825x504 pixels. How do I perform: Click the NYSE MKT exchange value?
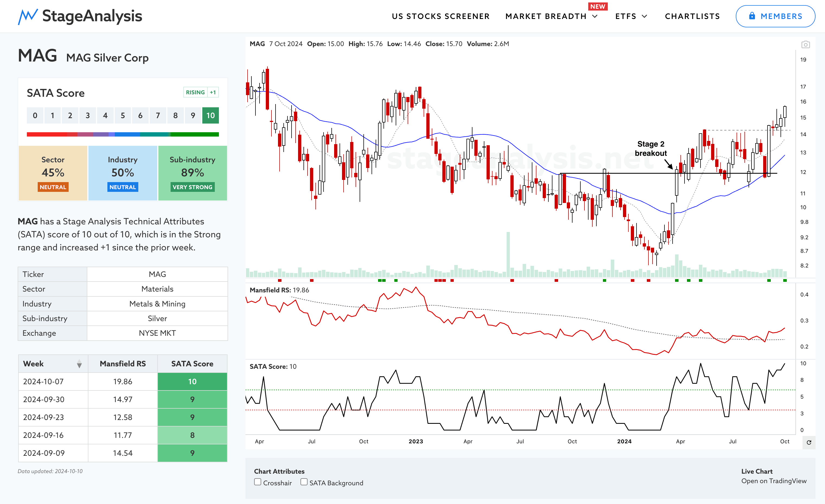pos(157,333)
